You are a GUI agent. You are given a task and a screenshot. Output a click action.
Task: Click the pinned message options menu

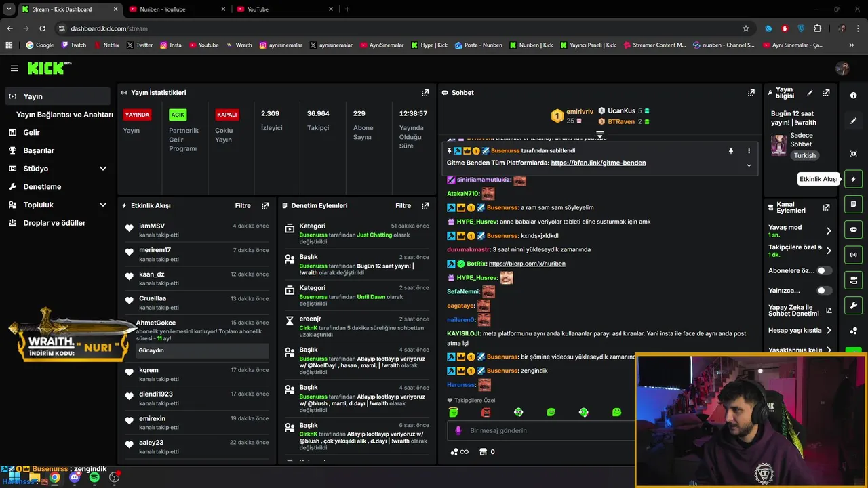click(749, 151)
